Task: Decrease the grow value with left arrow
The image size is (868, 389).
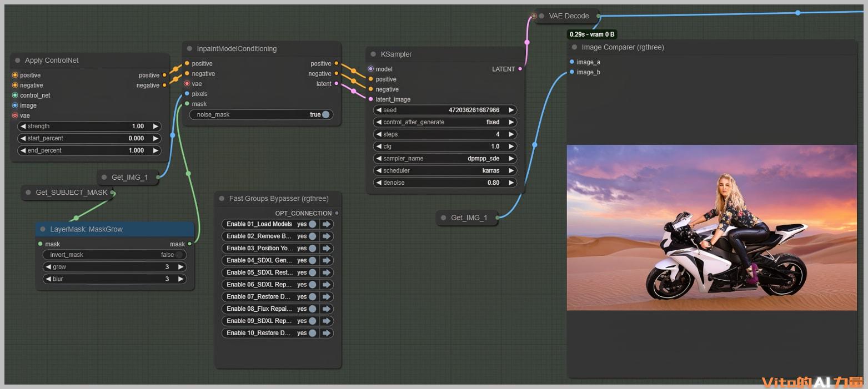Action: 48,267
